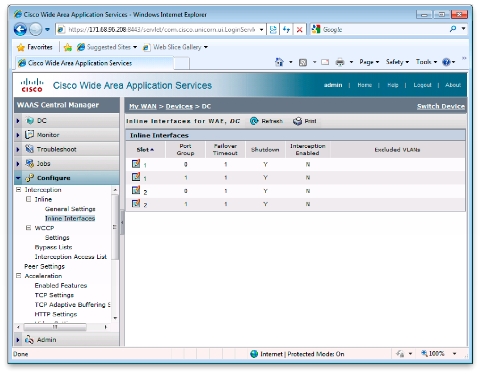
Task: Edit inline interface slot 1 port group 1
Action: 136,177
